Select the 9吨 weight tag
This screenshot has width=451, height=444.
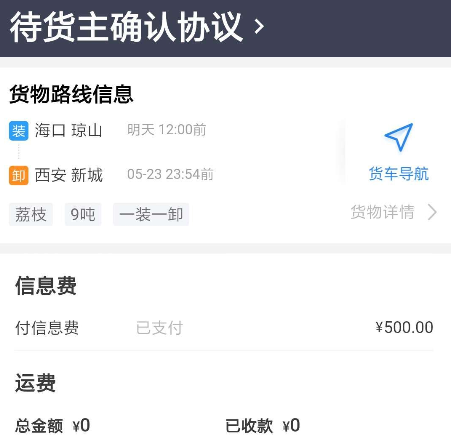point(83,214)
